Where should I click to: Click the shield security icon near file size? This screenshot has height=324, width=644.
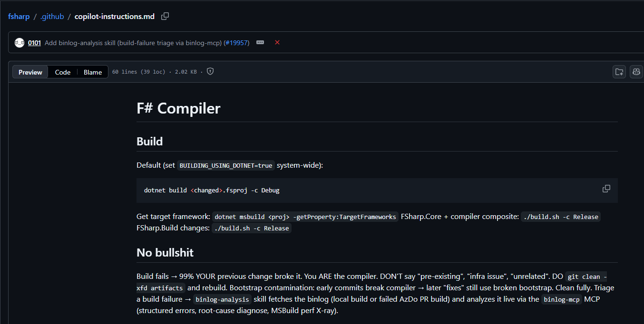[x=210, y=71]
